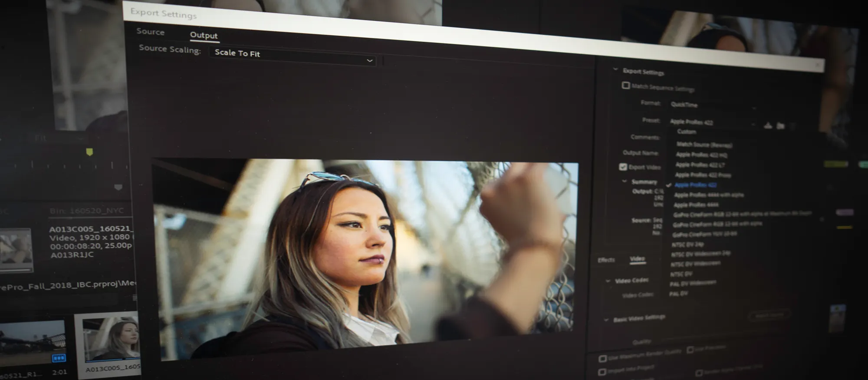Switch to the Source tab

tap(151, 32)
